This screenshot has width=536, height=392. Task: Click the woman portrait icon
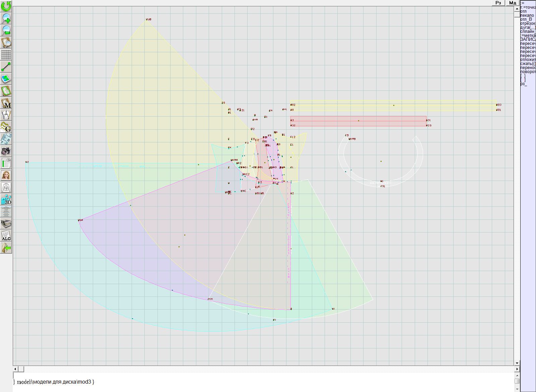6,175
